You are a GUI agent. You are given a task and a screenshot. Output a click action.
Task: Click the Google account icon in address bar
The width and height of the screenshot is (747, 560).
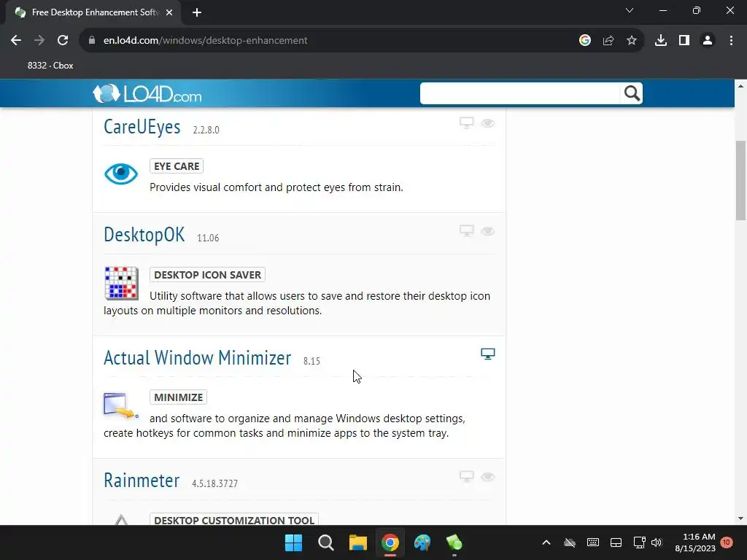click(x=584, y=41)
